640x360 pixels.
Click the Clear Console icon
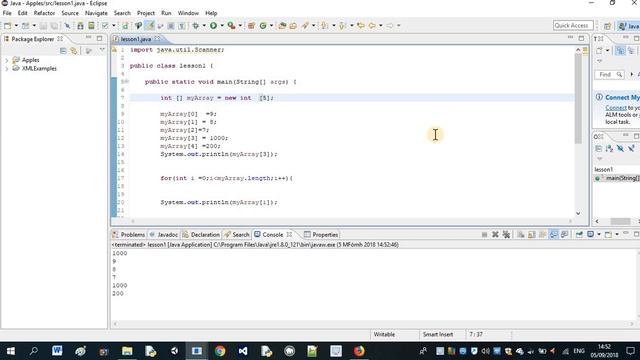(520, 235)
